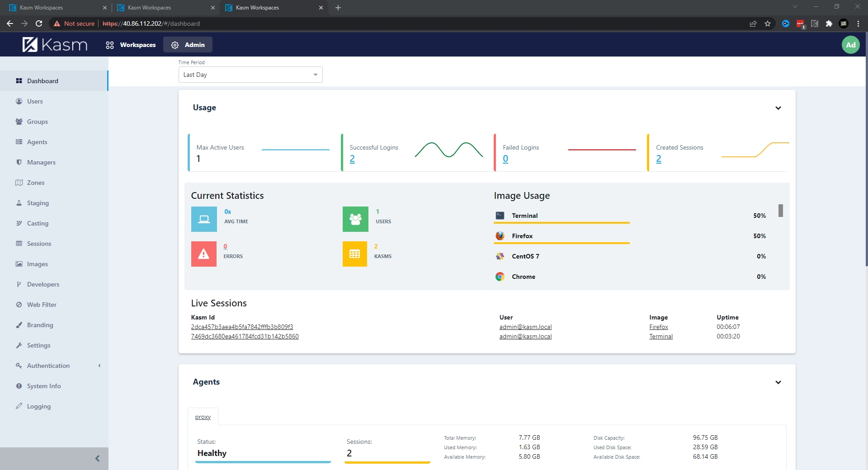The image size is (868, 470).
Task: Click the Settings wrench icon
Action: (x=19, y=345)
